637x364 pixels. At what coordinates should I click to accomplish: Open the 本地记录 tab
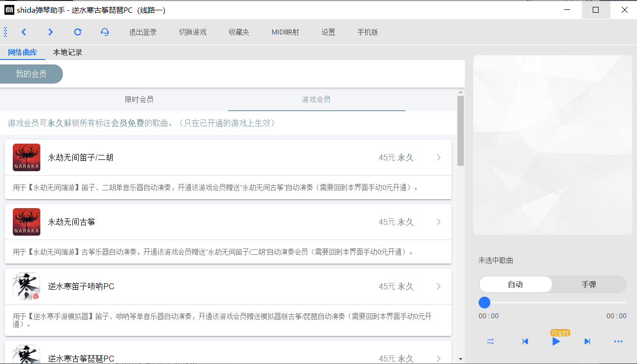[68, 52]
